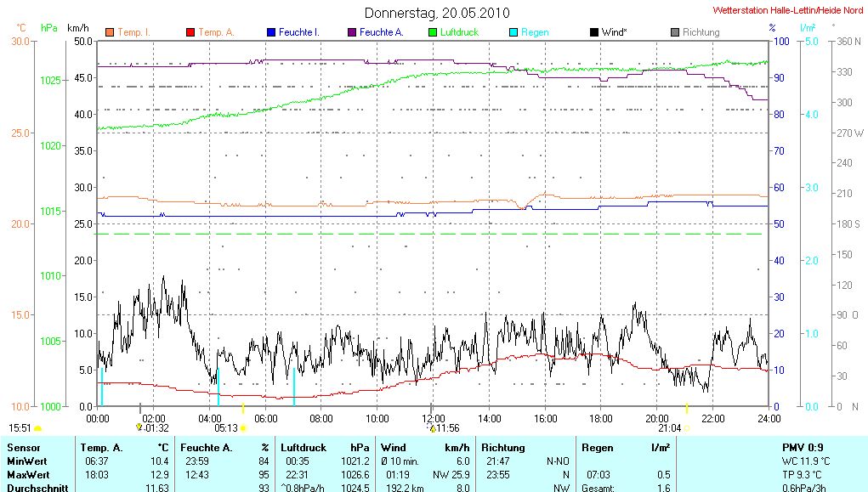Click the cyan Regen legend square

pos(513,32)
